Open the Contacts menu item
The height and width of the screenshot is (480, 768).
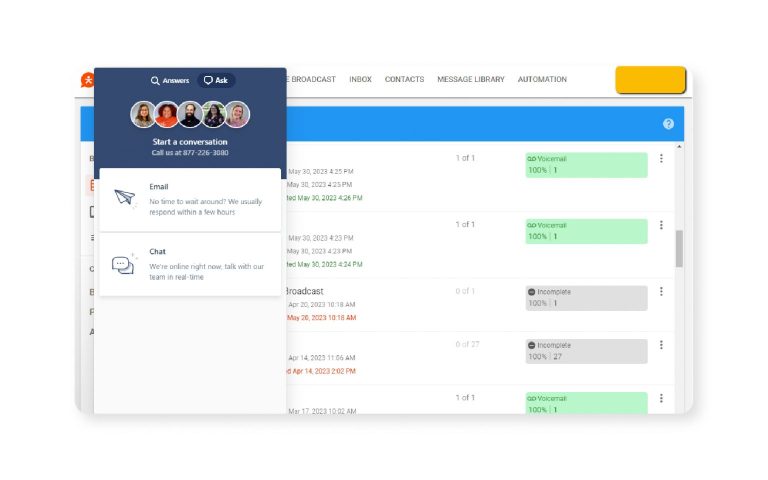click(405, 79)
